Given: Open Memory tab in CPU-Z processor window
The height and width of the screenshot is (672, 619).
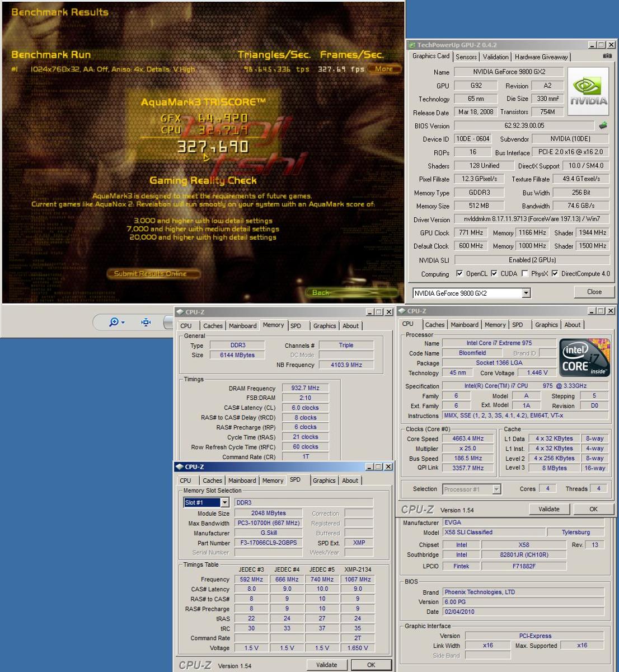Looking at the screenshot, I should 495,325.
